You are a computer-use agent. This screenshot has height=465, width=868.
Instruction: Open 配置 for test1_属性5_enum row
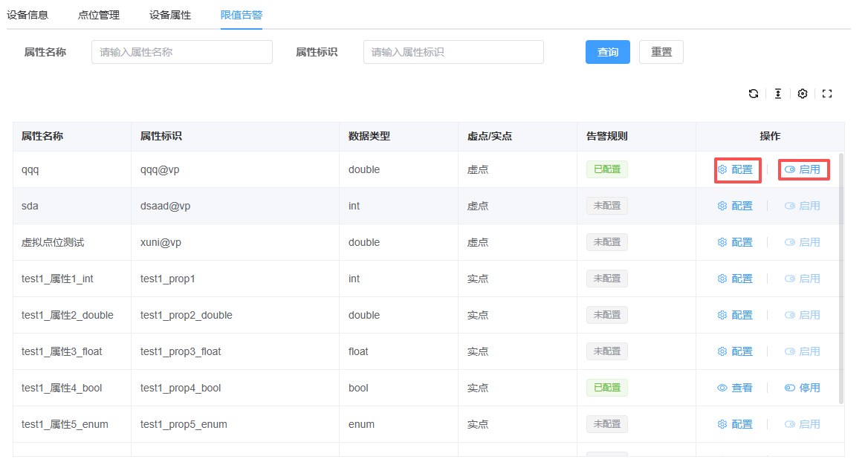[x=736, y=425]
